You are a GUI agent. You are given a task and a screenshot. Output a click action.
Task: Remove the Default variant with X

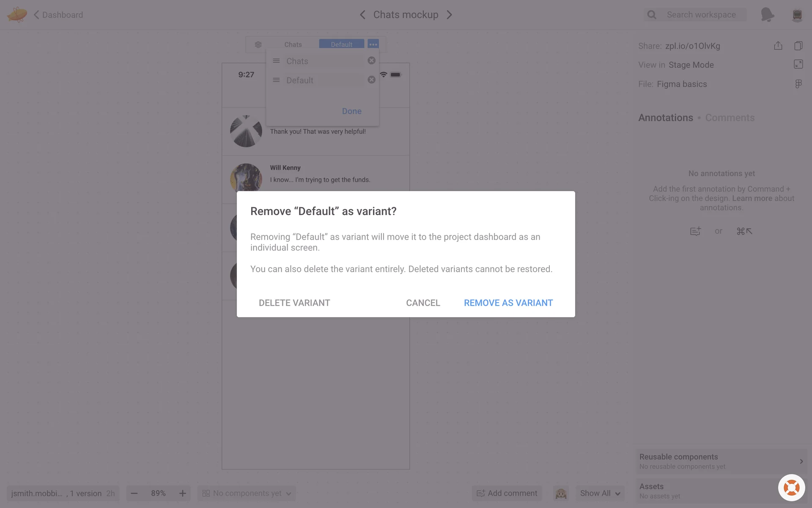pos(371,80)
